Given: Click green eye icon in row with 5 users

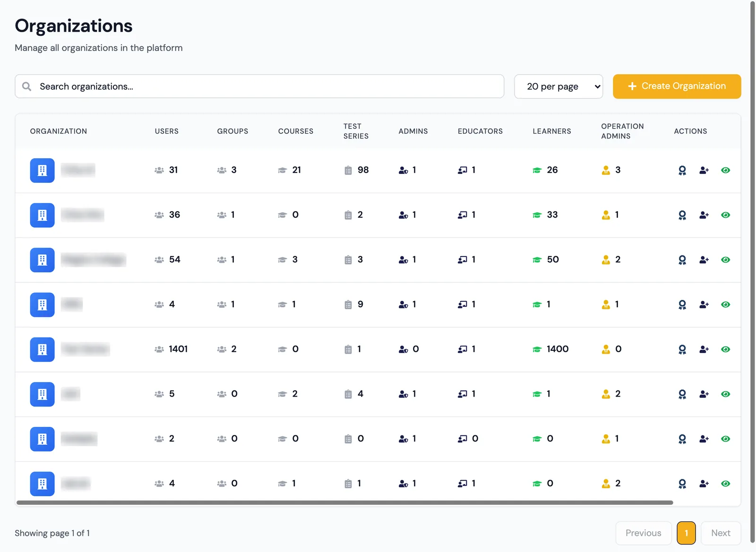Looking at the screenshot, I should (x=726, y=394).
